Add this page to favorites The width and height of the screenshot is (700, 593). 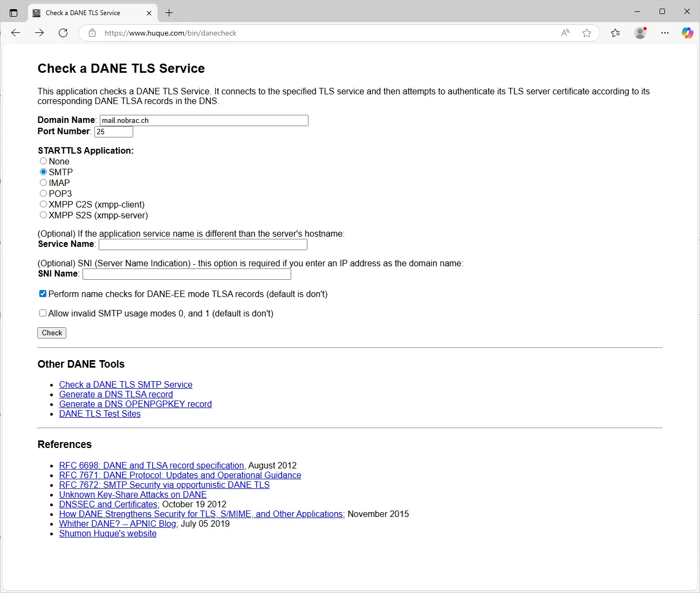[x=587, y=33]
